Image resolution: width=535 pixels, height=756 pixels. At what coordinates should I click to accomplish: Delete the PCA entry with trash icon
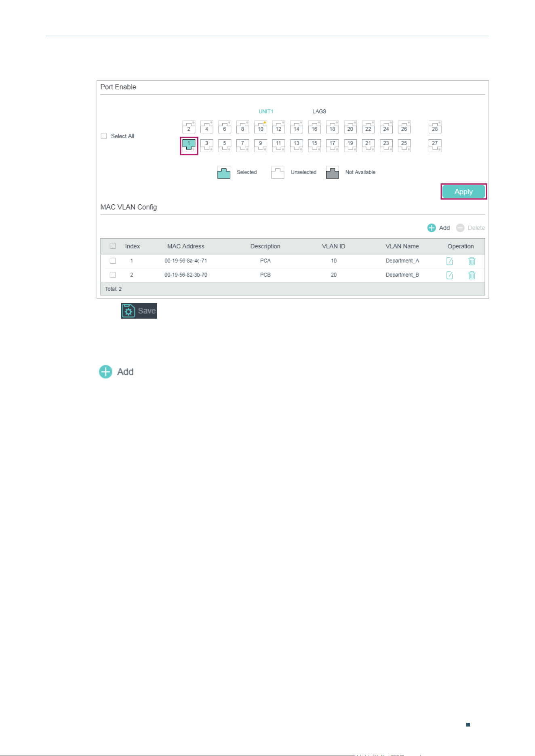(x=472, y=261)
